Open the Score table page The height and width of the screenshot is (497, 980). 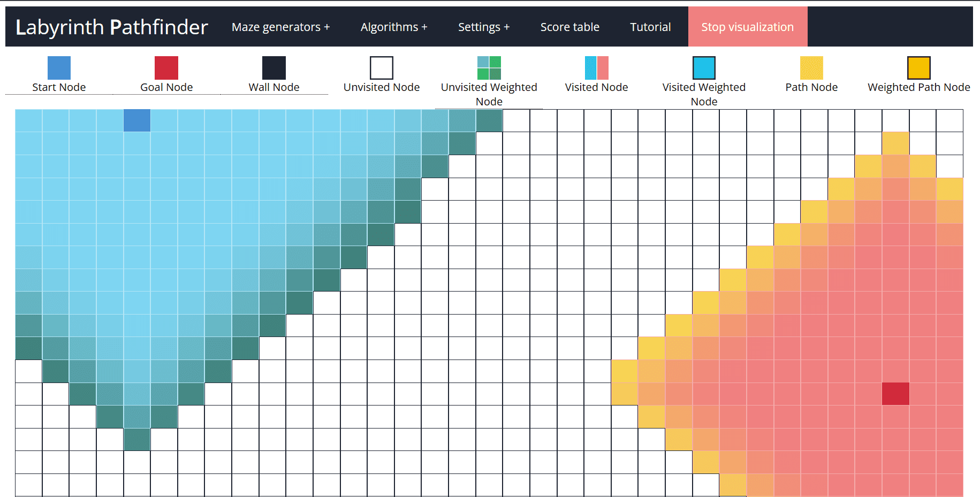569,27
